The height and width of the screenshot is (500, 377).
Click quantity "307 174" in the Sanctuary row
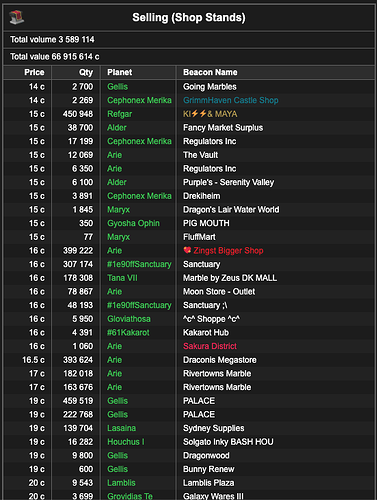78,264
